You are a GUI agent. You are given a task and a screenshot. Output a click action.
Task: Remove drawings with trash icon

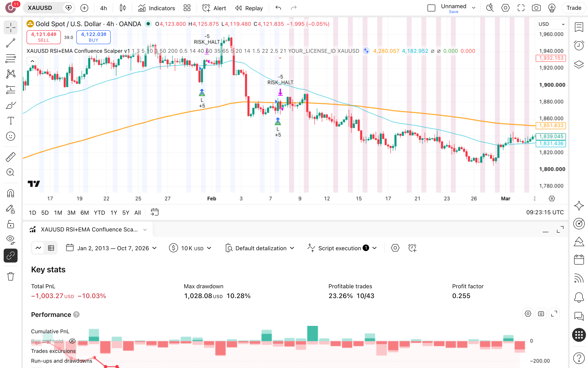coord(10,276)
